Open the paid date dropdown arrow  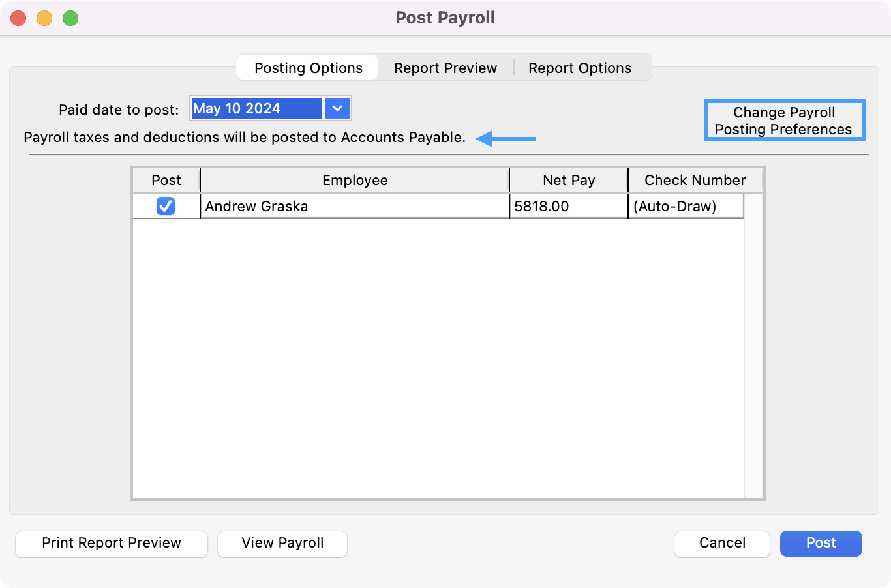[337, 108]
